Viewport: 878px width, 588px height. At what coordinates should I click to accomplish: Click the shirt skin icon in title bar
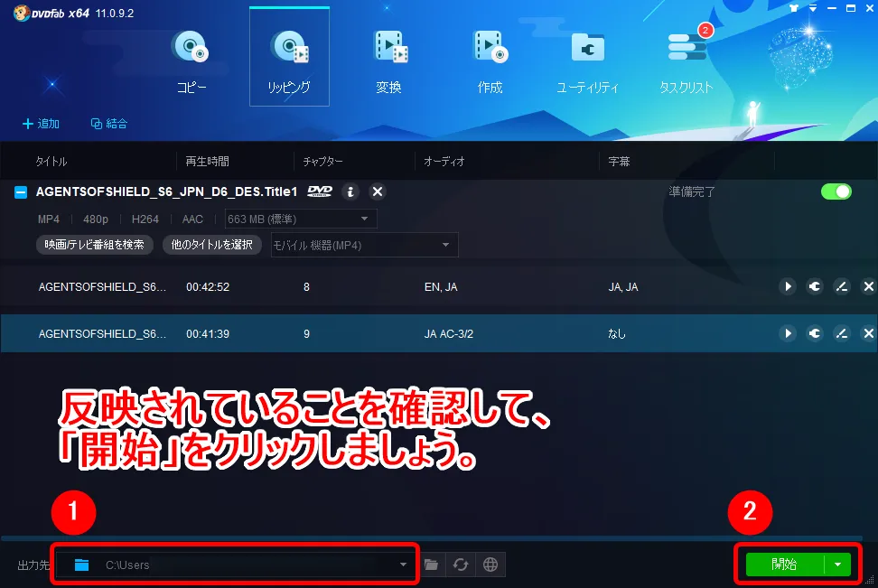pyautogui.click(x=794, y=8)
